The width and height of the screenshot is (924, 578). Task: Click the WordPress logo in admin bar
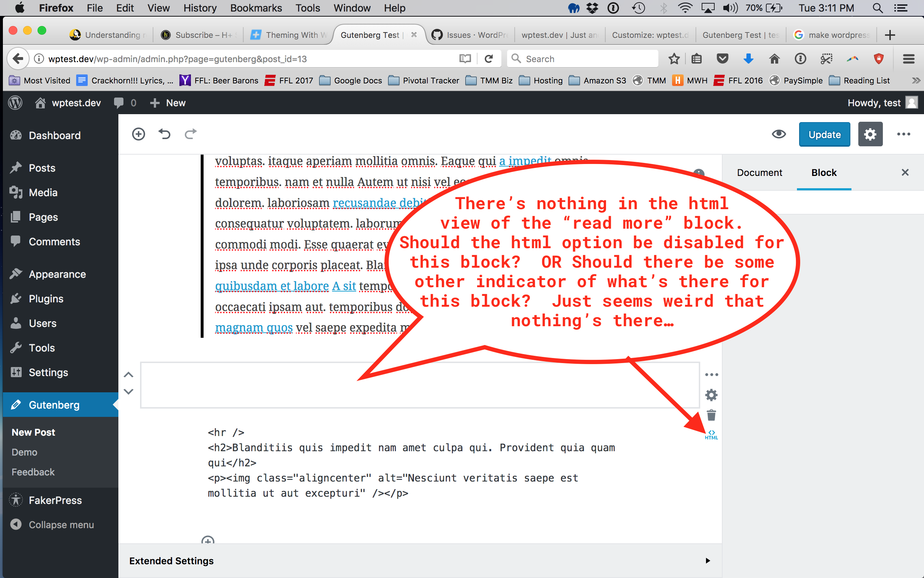(15, 103)
